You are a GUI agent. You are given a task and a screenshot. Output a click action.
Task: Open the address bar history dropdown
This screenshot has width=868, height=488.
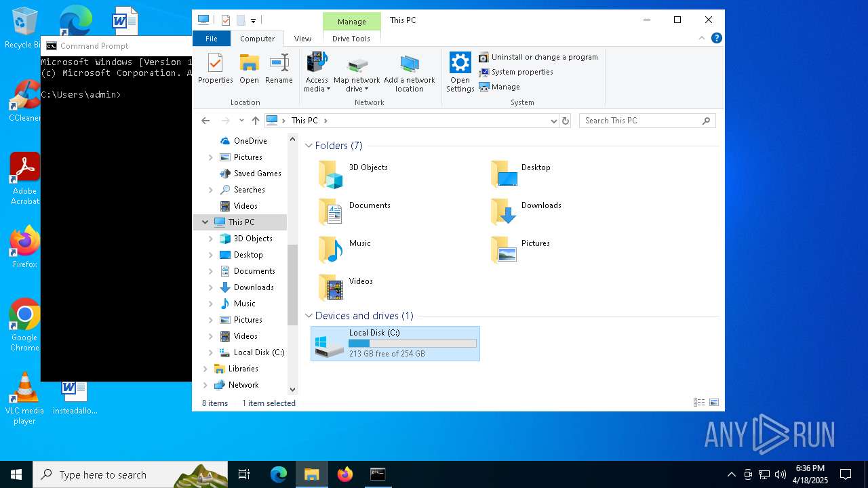point(554,121)
